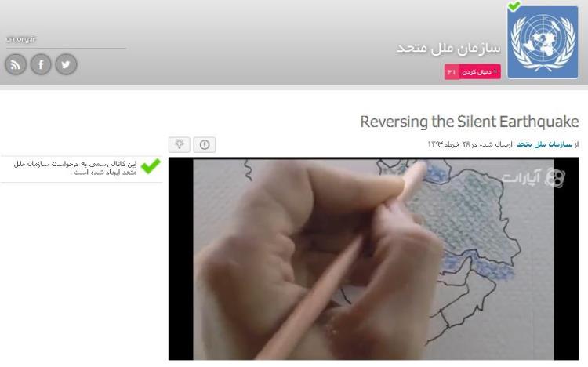Click the Facebook circle icon
Image resolution: width=588 pixels, height=367 pixels.
coord(41,64)
